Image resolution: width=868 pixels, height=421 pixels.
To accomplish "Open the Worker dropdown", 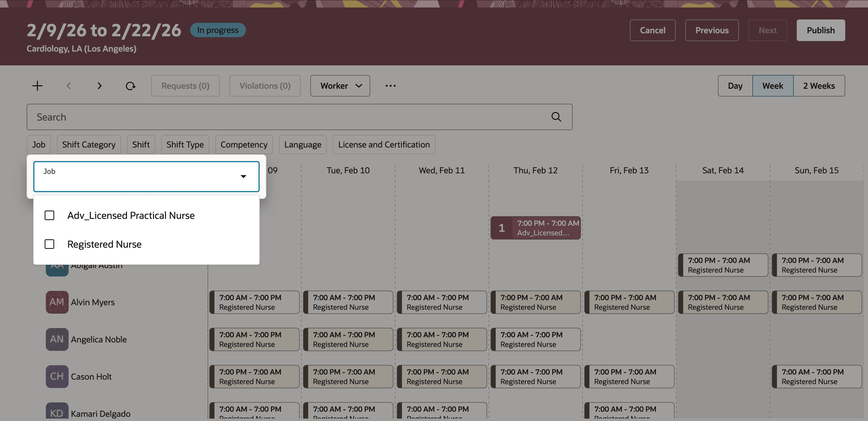I will pos(340,85).
